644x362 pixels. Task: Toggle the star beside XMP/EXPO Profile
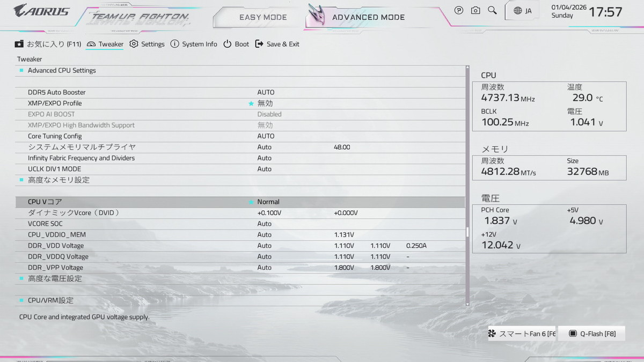[x=251, y=104]
